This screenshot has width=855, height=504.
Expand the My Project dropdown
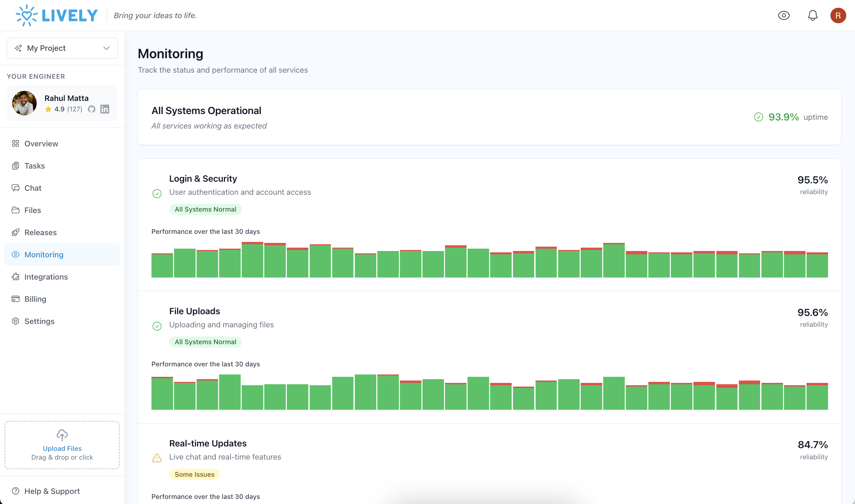62,48
